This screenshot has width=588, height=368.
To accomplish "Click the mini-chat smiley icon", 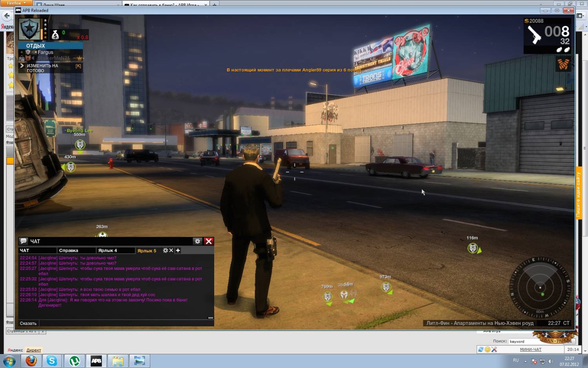I will (487, 349).
